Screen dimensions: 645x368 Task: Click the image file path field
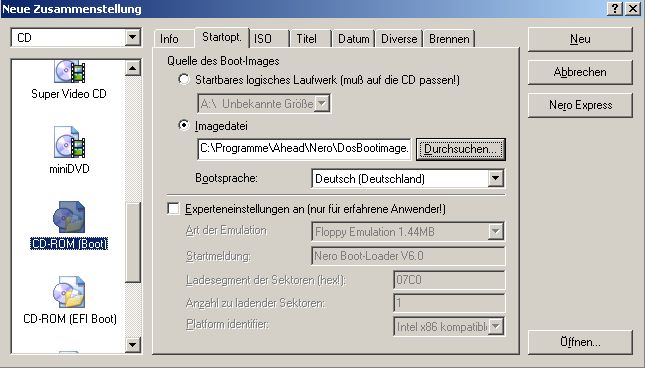pos(304,148)
